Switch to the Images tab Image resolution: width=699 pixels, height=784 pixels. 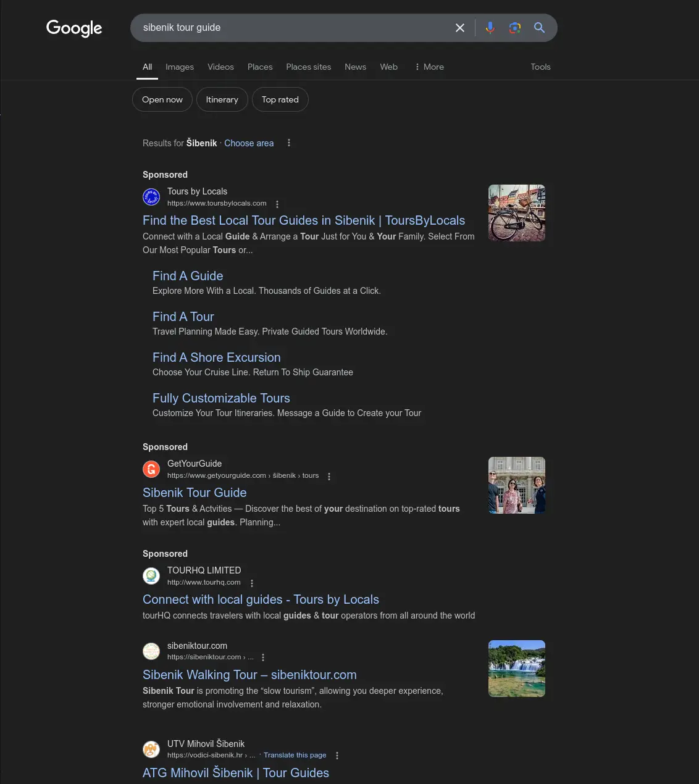coord(180,67)
